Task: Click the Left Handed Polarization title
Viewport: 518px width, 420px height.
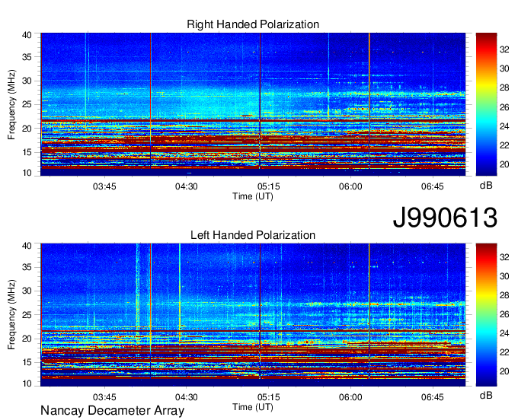Action: (253, 235)
